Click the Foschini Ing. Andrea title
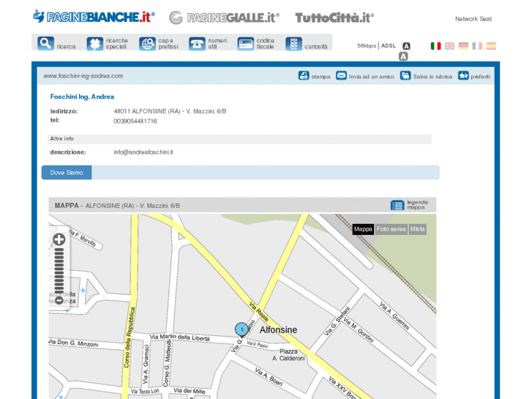This screenshot has height=399, width=532. point(82,97)
